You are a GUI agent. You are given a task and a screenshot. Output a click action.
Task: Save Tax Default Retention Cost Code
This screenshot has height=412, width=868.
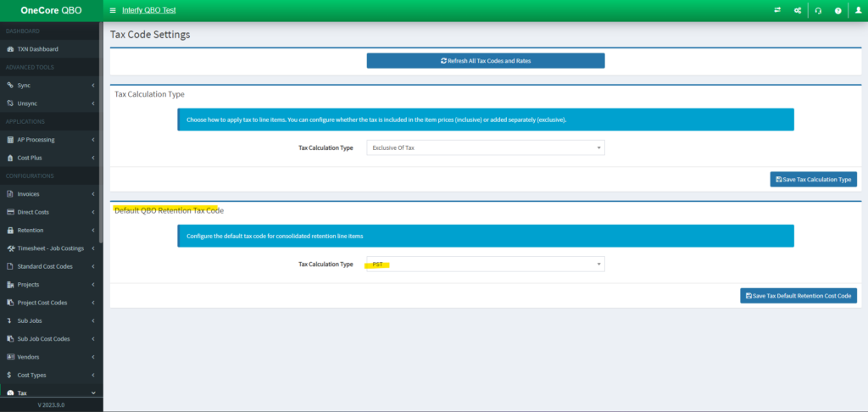click(x=798, y=296)
